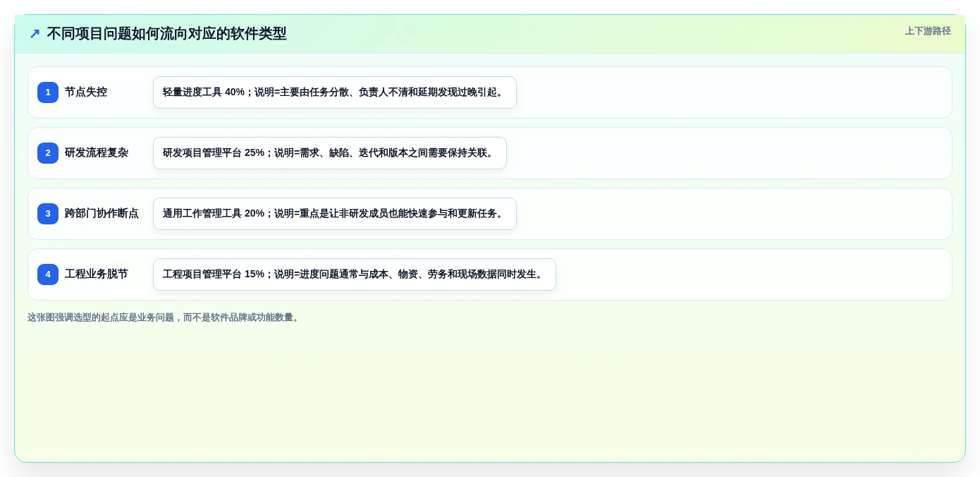This screenshot has width=980, height=477.
Task: Click the arrow icon beside the title
Action: (35, 34)
